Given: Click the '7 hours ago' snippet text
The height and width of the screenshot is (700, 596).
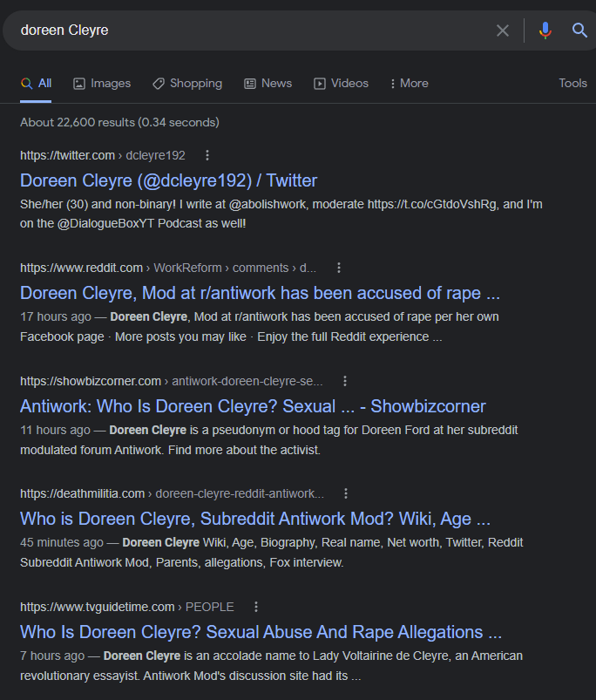Looking at the screenshot, I should point(52,656).
